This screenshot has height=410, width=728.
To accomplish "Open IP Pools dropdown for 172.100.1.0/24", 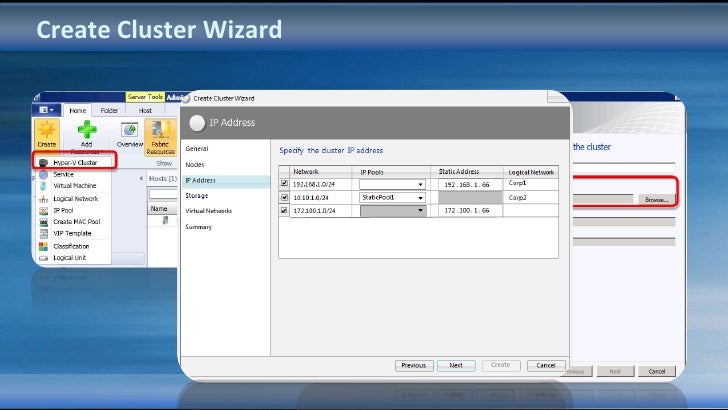I will [420, 210].
